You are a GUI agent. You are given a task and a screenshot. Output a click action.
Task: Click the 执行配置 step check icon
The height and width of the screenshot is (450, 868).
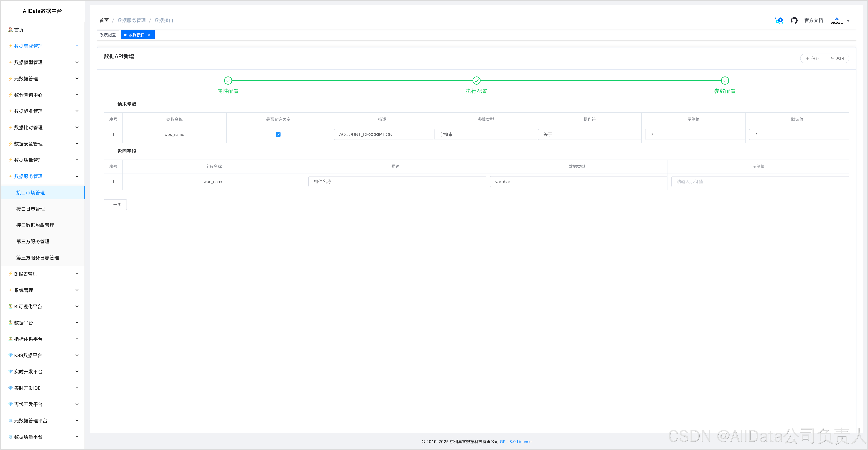476,81
